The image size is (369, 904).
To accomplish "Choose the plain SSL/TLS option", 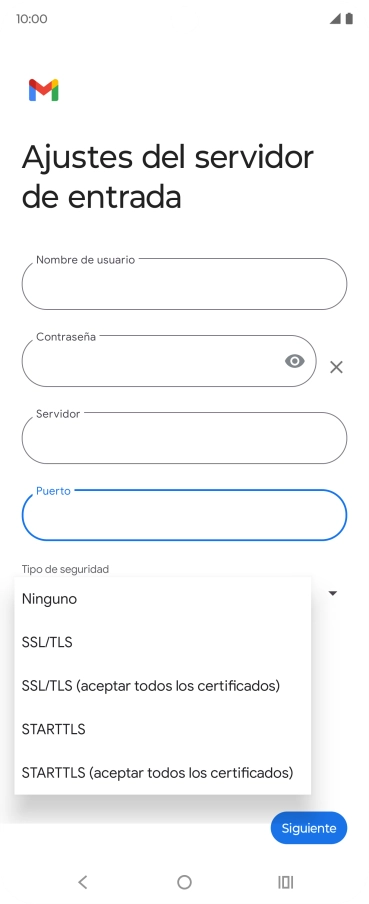I will pyautogui.click(x=163, y=642).
